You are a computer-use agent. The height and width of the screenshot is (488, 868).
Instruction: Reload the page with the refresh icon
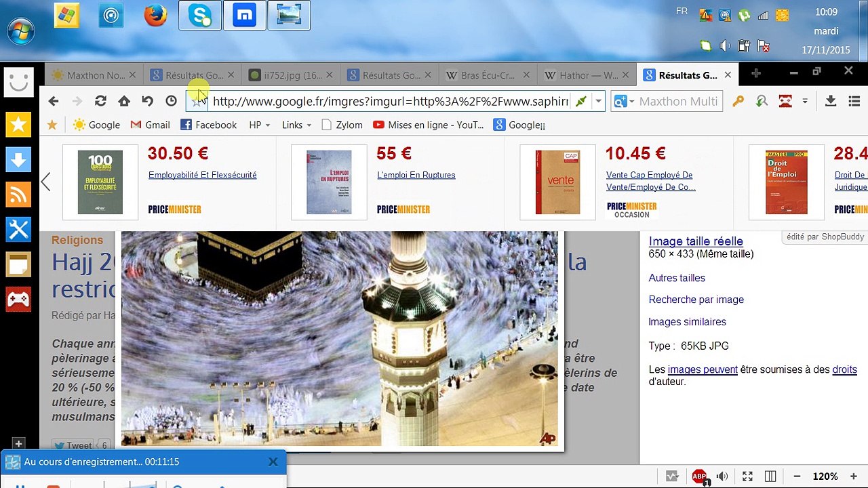[x=100, y=101]
